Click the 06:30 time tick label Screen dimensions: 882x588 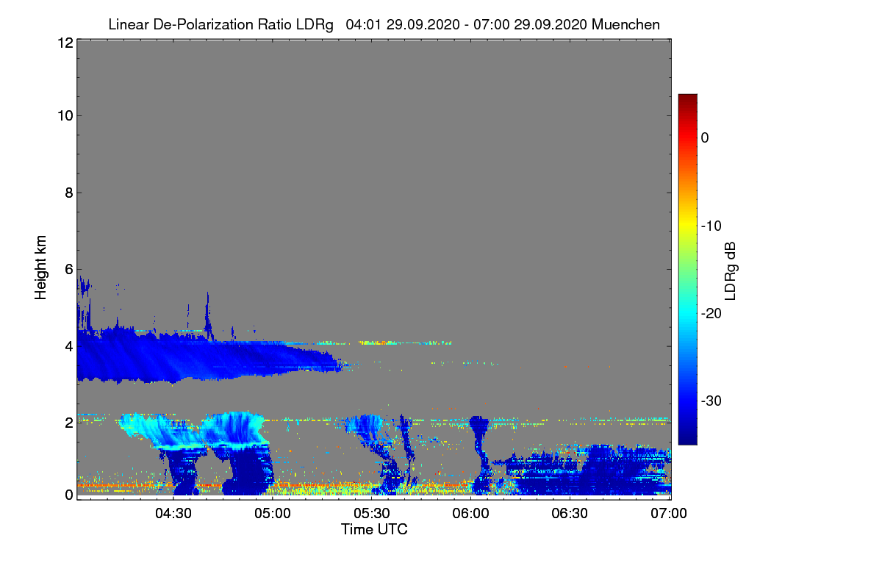coord(571,513)
